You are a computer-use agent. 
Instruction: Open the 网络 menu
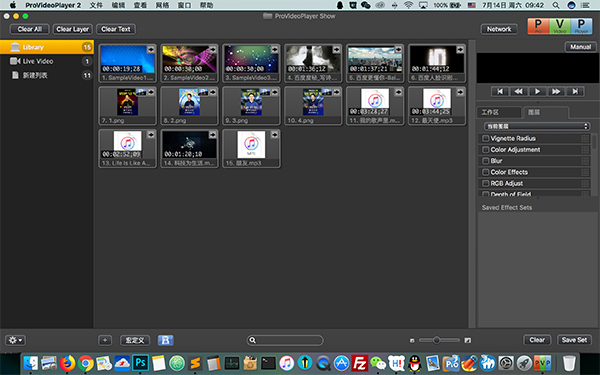pos(163,5)
